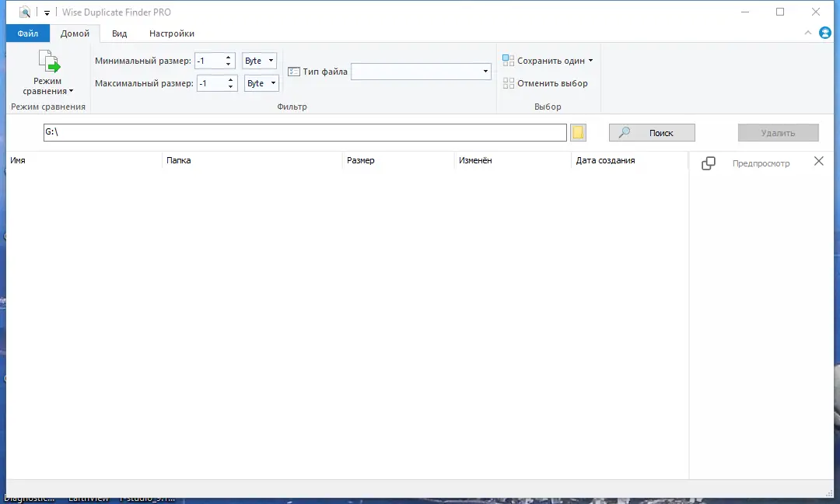Open the yellow folder browse button
The height and width of the screenshot is (504, 840).
[x=578, y=132]
